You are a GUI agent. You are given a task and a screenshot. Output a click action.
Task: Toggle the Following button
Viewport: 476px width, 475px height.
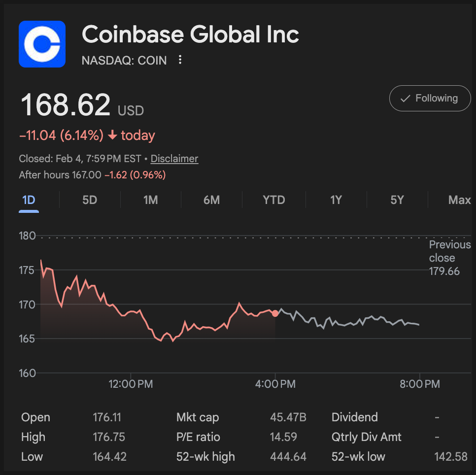430,99
